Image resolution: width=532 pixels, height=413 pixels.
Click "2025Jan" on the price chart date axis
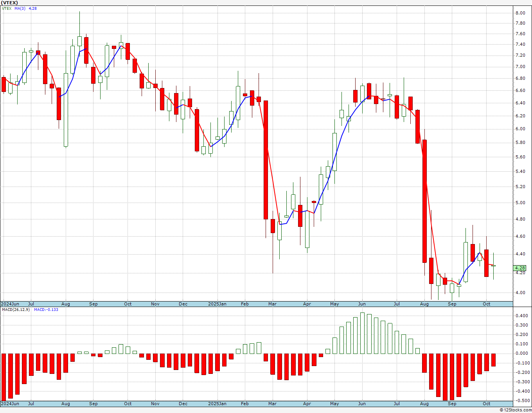click(217, 304)
